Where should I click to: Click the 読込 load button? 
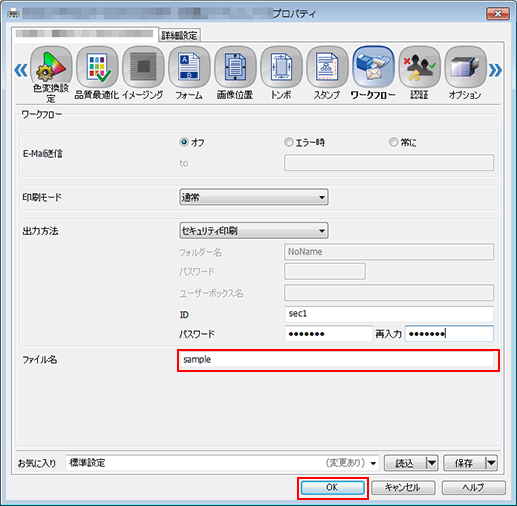coord(405,463)
